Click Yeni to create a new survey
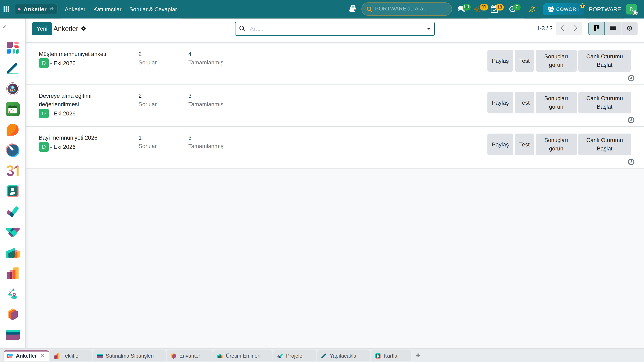This screenshot has width=644, height=362. (42, 29)
